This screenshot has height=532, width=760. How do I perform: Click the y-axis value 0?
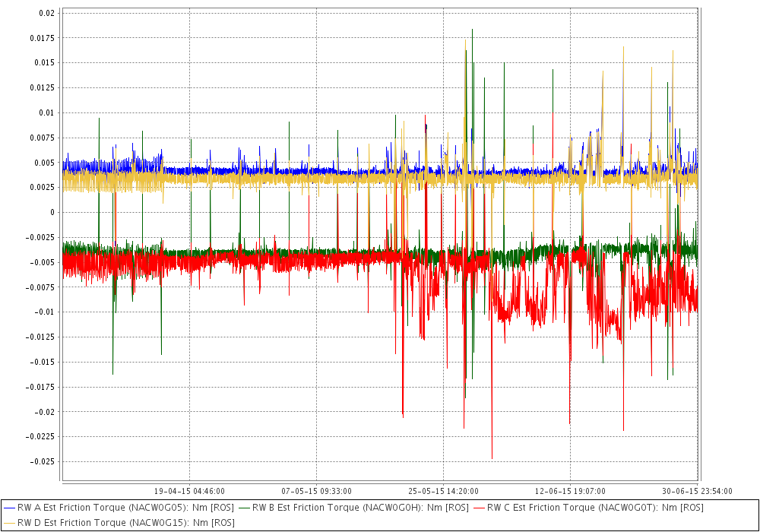[x=53, y=212]
